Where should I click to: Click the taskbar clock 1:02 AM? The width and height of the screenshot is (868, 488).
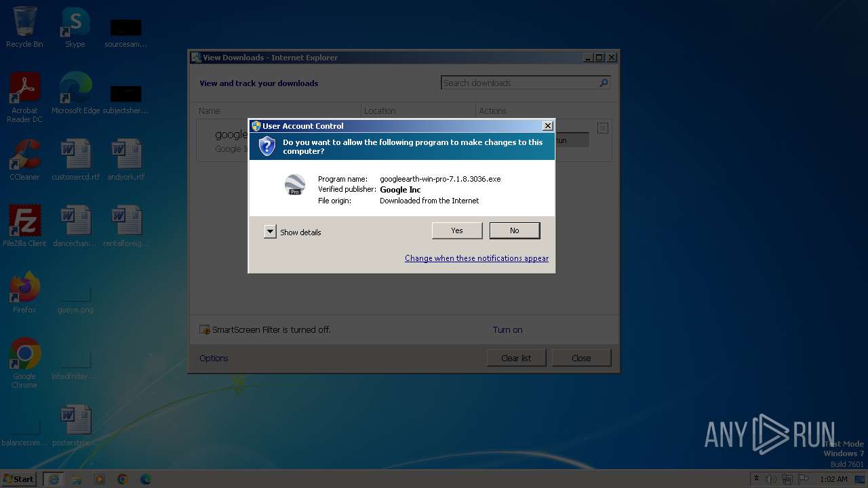pyautogui.click(x=833, y=479)
